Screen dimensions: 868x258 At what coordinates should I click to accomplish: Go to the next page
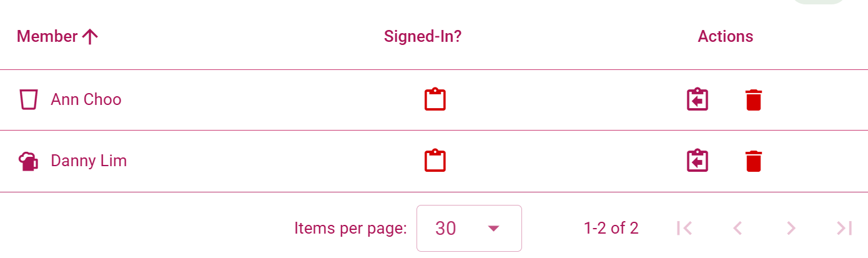791,228
